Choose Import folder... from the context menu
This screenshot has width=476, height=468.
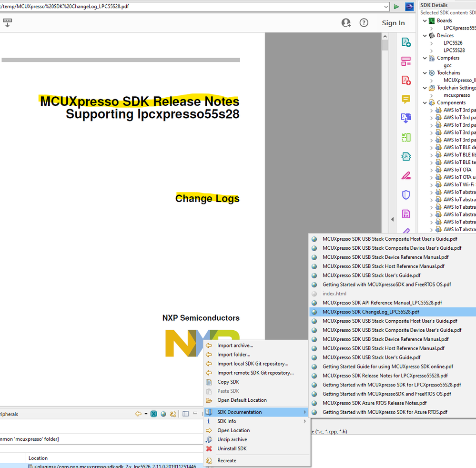pyautogui.click(x=257, y=355)
